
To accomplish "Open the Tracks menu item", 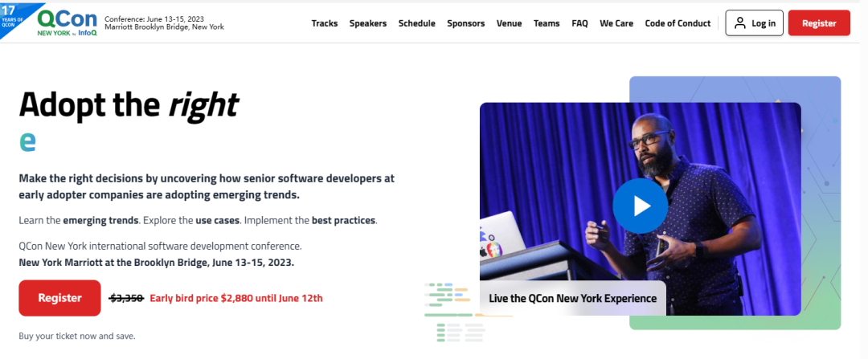I will (325, 23).
